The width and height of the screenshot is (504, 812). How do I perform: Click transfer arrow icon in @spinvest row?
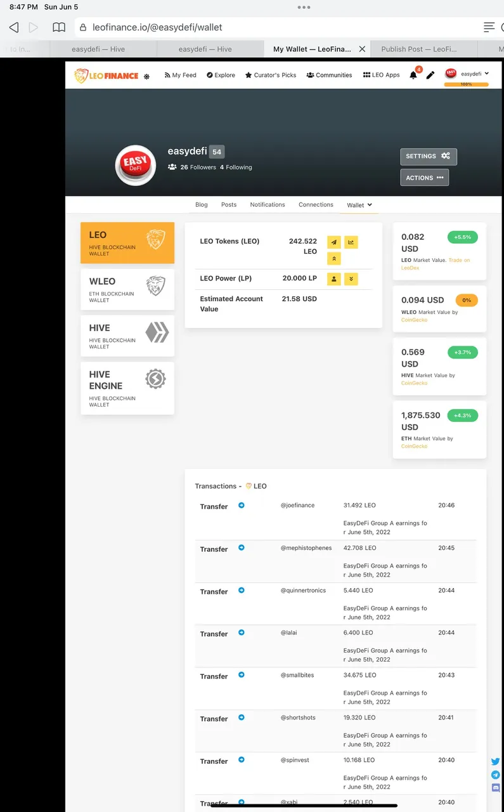[x=242, y=759]
